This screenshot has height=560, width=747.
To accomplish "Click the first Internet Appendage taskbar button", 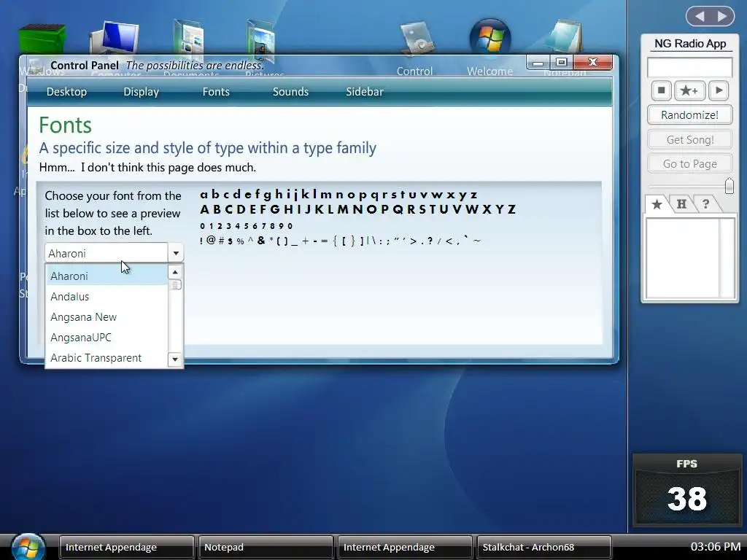I will (126, 547).
